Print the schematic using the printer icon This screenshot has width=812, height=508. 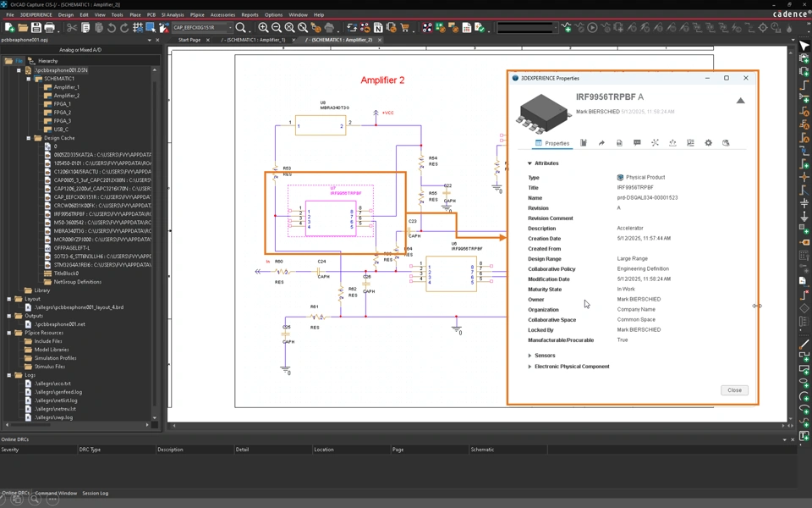coord(50,27)
